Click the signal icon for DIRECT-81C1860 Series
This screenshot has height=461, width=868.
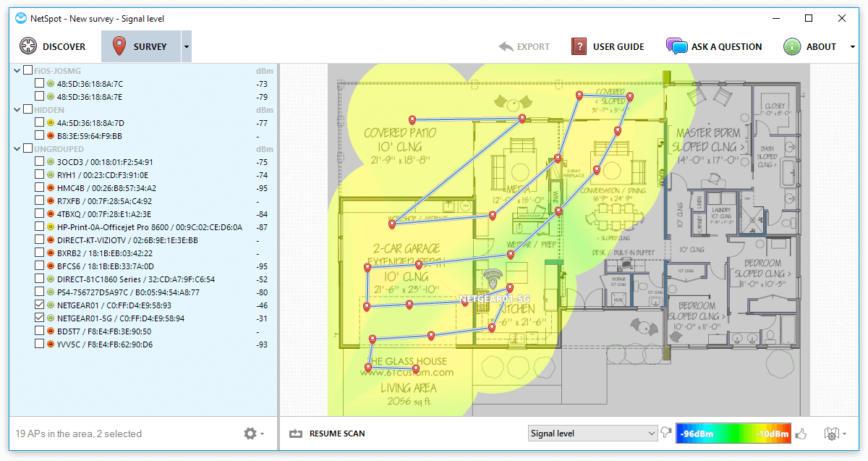pyautogui.click(x=51, y=279)
